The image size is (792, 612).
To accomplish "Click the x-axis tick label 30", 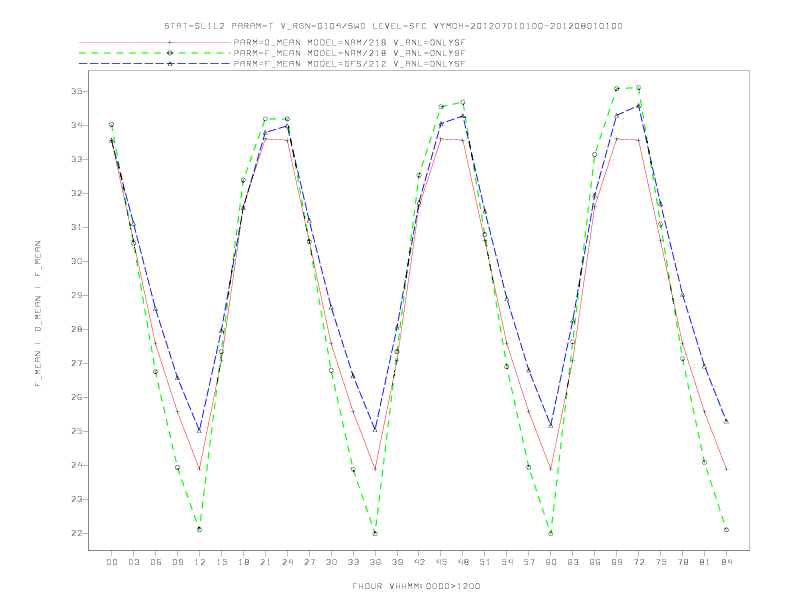I will 331,562.
